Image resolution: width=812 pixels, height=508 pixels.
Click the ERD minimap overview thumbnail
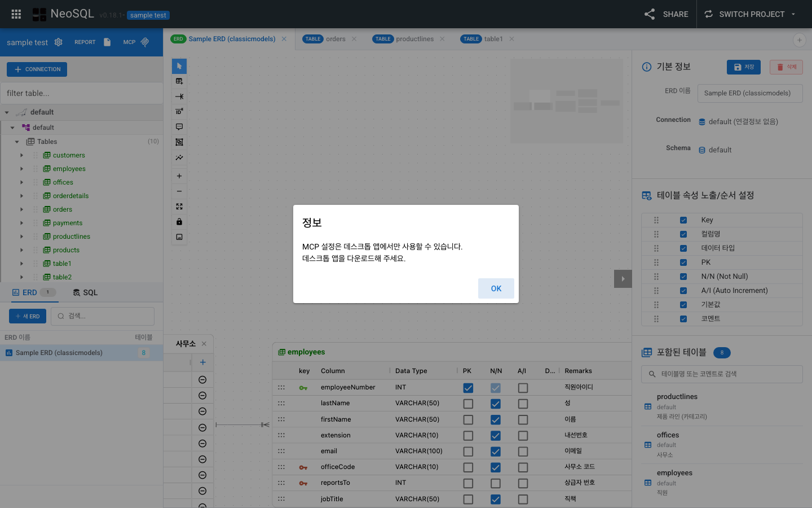click(566, 100)
